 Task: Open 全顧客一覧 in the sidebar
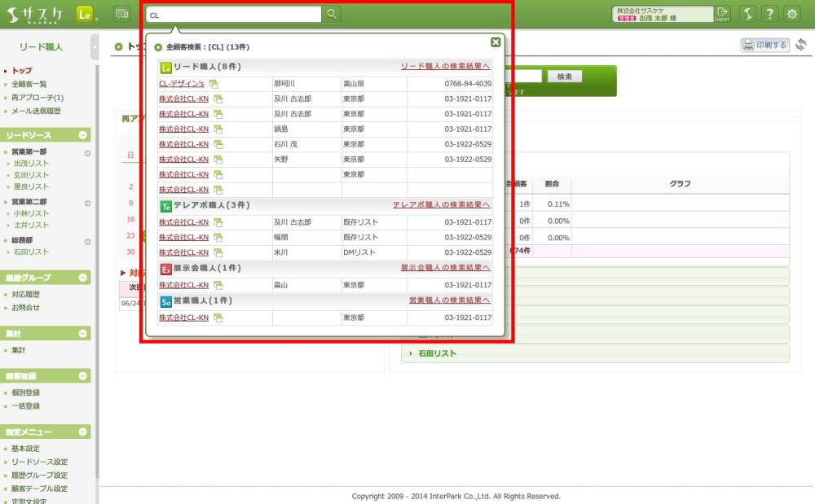pyautogui.click(x=30, y=85)
